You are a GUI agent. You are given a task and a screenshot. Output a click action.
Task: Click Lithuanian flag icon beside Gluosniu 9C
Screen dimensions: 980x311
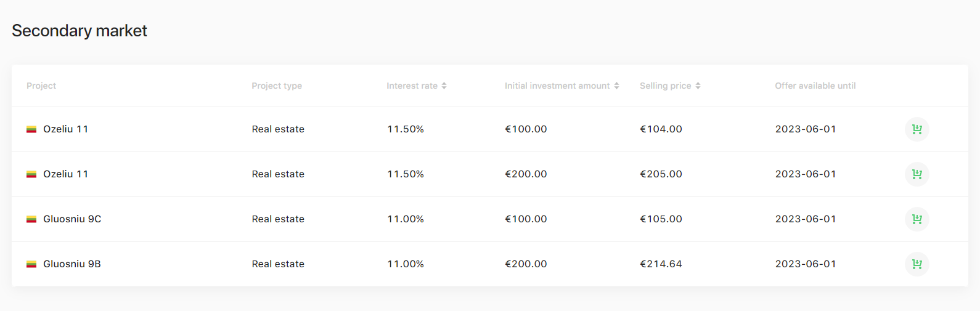coord(31,219)
